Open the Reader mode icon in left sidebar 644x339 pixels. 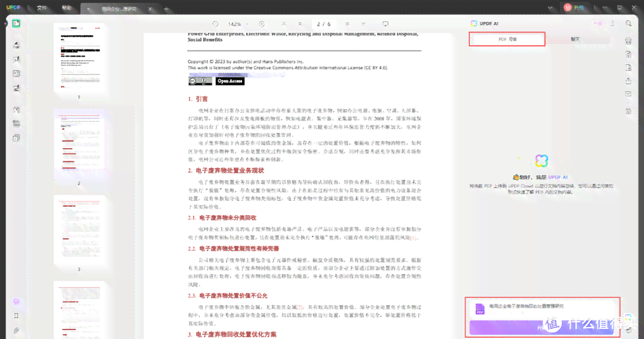(x=16, y=23)
